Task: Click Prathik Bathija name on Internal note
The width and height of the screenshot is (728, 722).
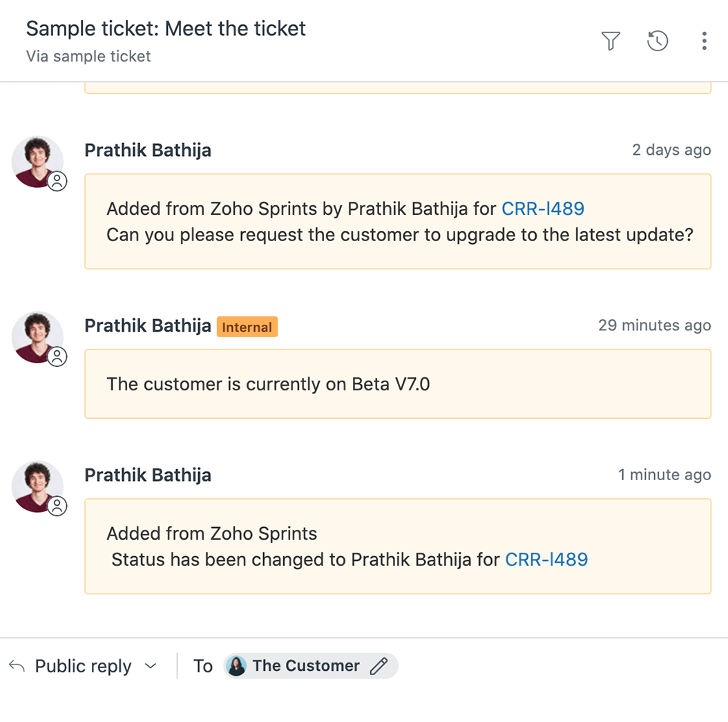Action: pyautogui.click(x=148, y=326)
